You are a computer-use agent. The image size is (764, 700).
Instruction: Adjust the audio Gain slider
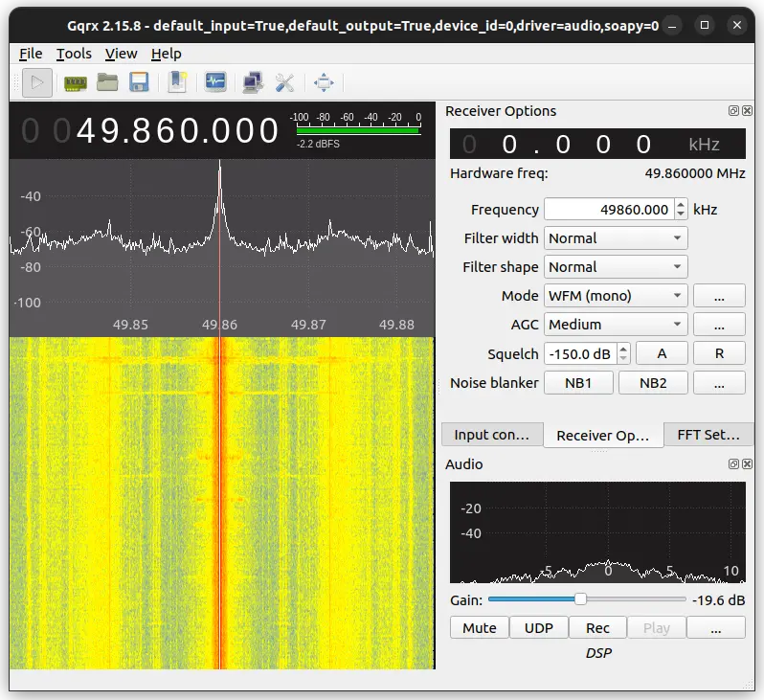tap(587, 599)
